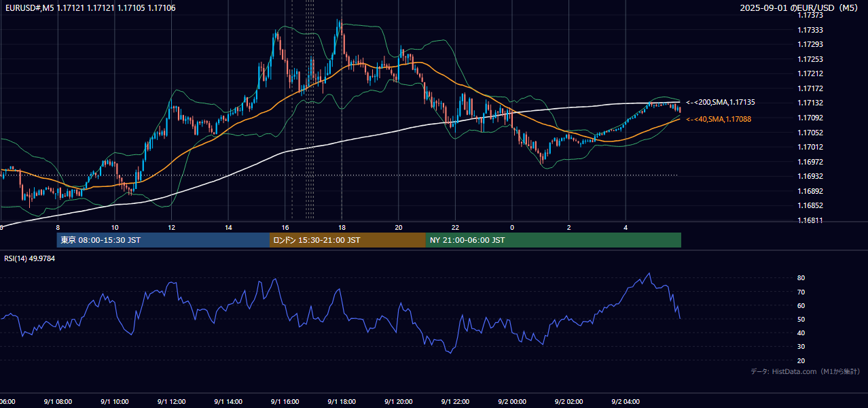Click the 9/1 16:00 date-time axis label
The image size is (868, 408).
(x=285, y=402)
